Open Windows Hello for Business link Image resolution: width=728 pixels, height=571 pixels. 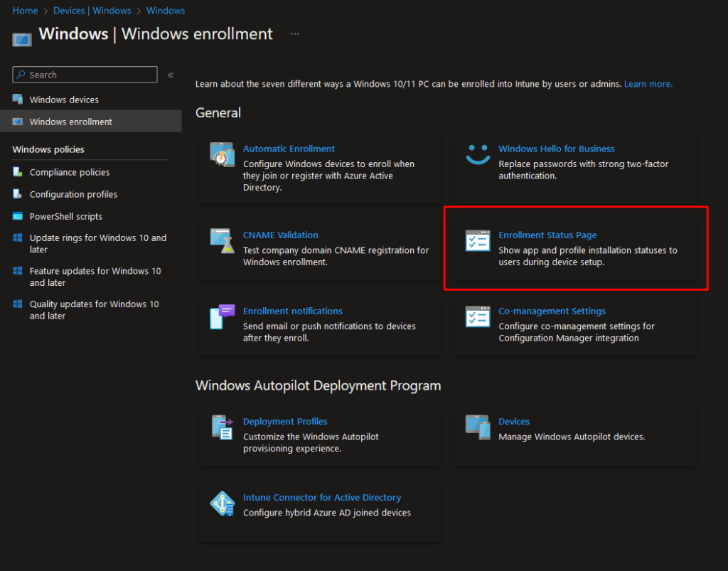click(x=556, y=149)
